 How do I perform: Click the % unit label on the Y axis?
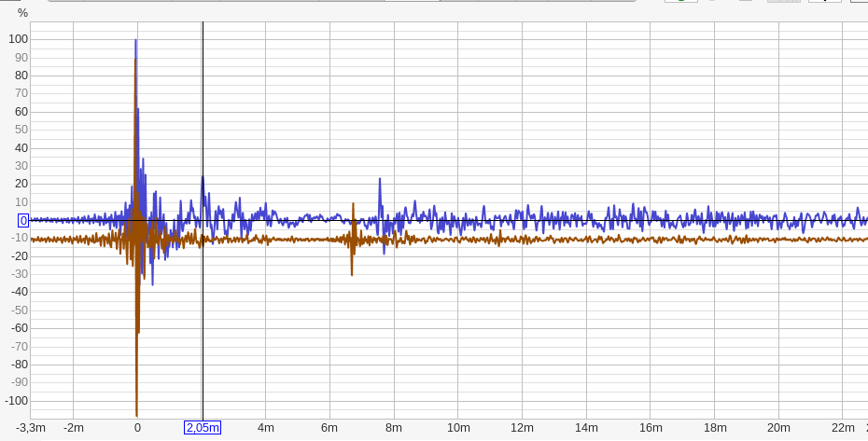click(22, 13)
